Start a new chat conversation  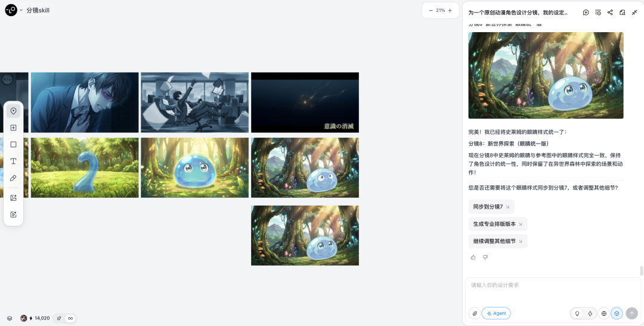586,13
